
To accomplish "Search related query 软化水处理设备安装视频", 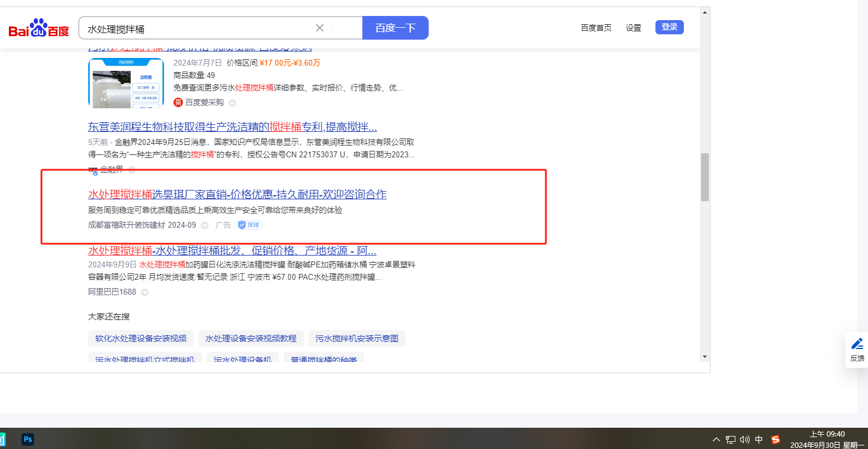I will 141,338.
